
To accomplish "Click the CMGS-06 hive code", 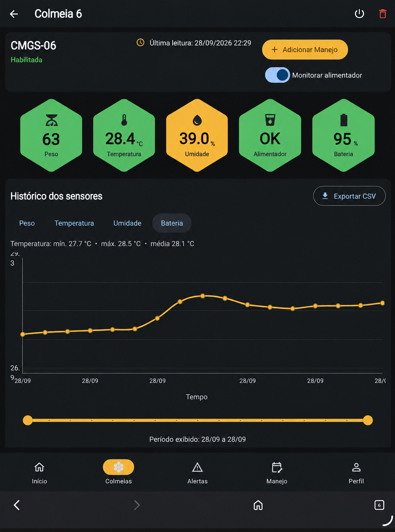I will [x=33, y=45].
